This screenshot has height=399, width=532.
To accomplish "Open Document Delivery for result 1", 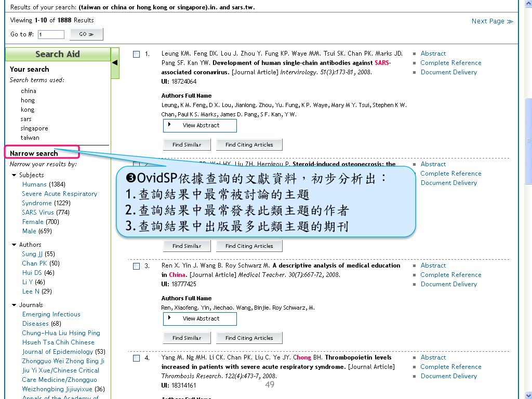I will (x=448, y=72).
